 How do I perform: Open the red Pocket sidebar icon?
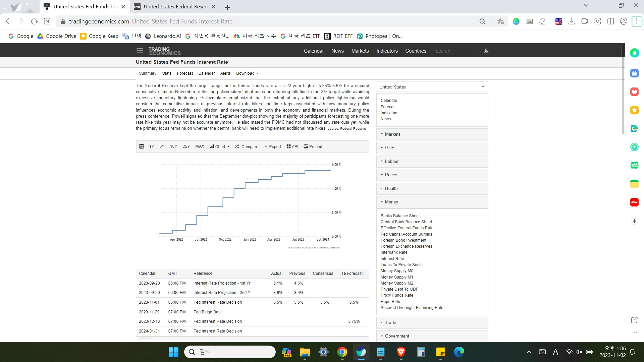coord(634,92)
